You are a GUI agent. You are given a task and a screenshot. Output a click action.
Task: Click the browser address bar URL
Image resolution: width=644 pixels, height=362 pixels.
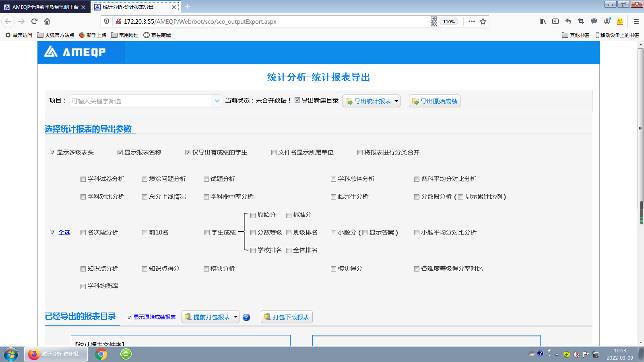[x=200, y=21]
